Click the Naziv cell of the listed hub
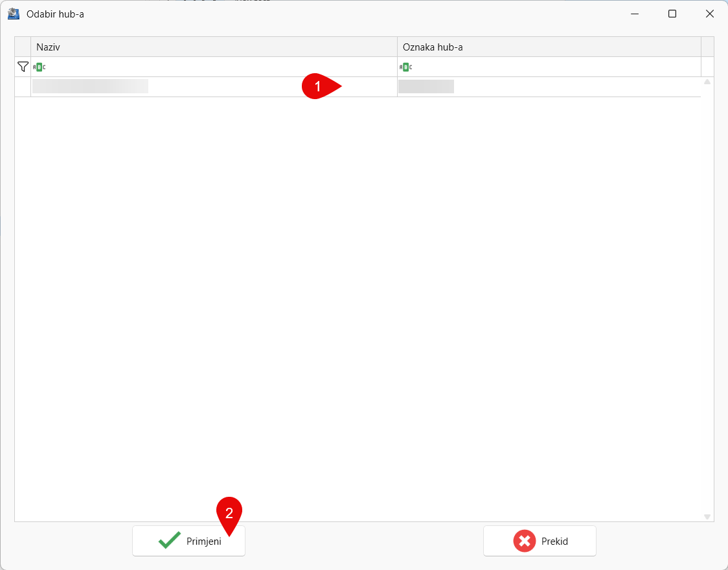The image size is (728, 570). pyautogui.click(x=91, y=86)
